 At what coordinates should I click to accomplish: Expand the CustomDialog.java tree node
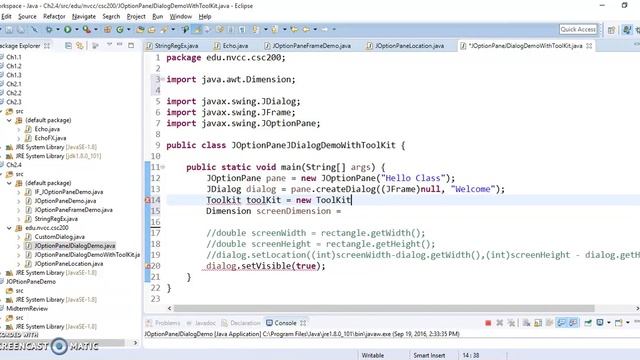coord(18,237)
